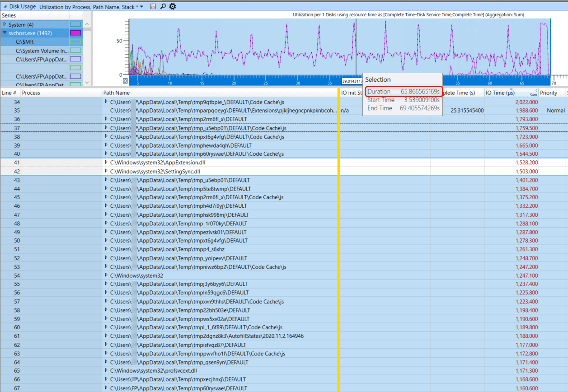Image resolution: width=568 pixels, height=392 pixels.
Task: Click IO Time value 1,528.200
Action: [x=526, y=163]
